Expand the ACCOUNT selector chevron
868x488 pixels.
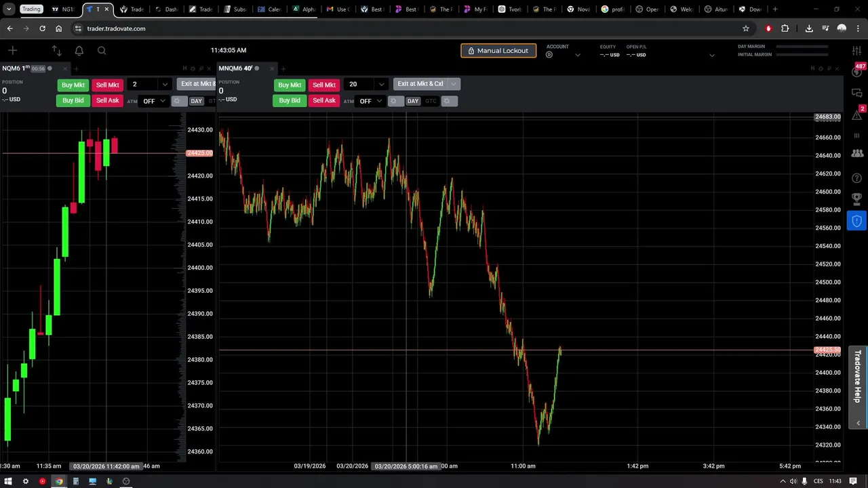[578, 55]
